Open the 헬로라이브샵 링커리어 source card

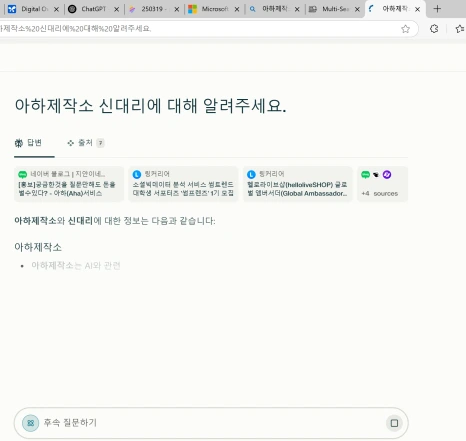coord(298,184)
